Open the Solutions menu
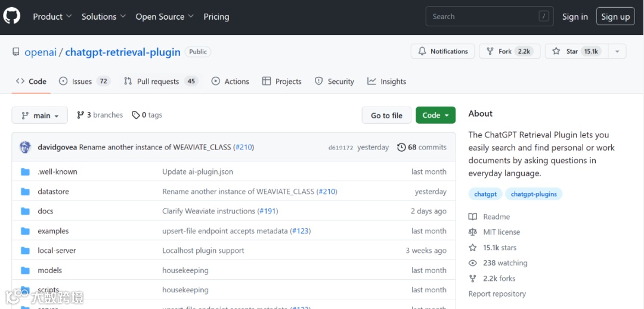Image resolution: width=644 pixels, height=309 pixels. [x=103, y=17]
